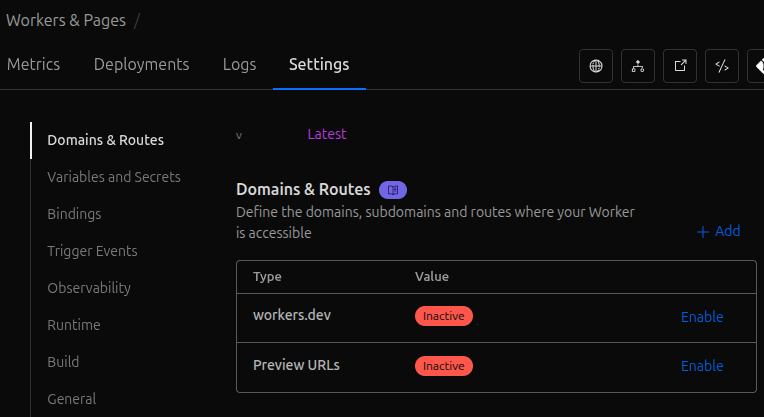Switch to the Deployments tab

click(x=141, y=64)
